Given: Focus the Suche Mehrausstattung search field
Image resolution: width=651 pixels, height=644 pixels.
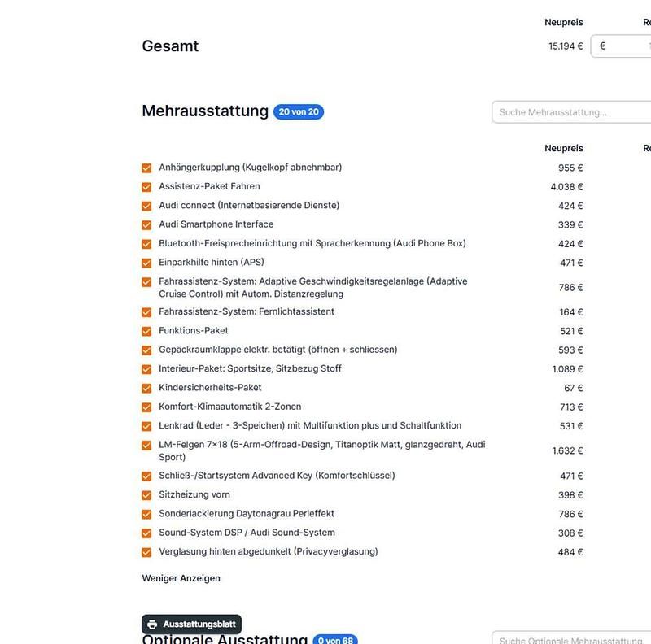Looking at the screenshot, I should pos(571,112).
